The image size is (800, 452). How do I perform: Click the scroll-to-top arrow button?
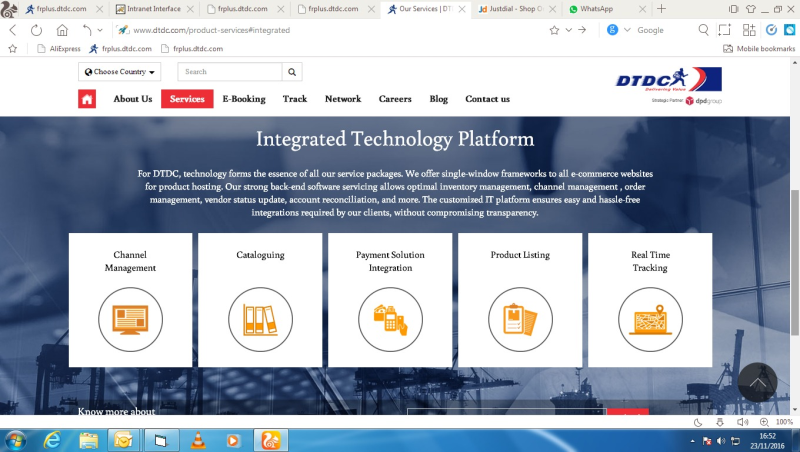click(x=757, y=383)
